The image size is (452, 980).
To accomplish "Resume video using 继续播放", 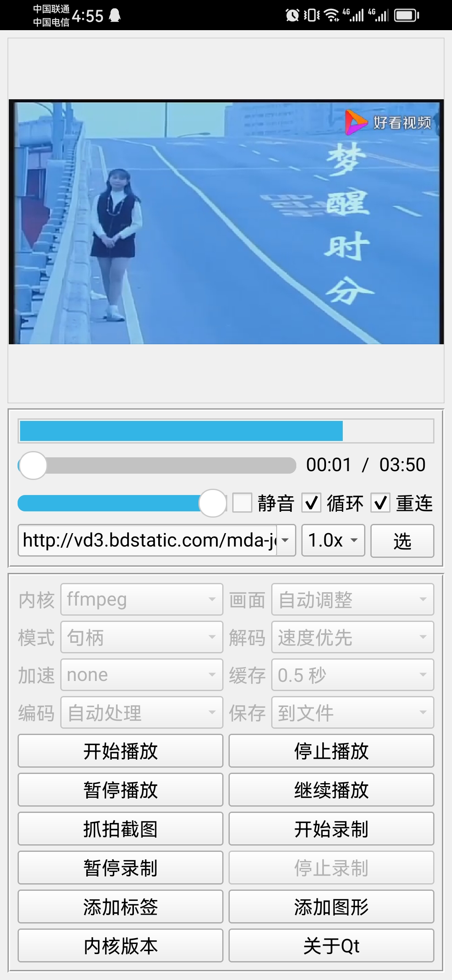I will [x=331, y=790].
